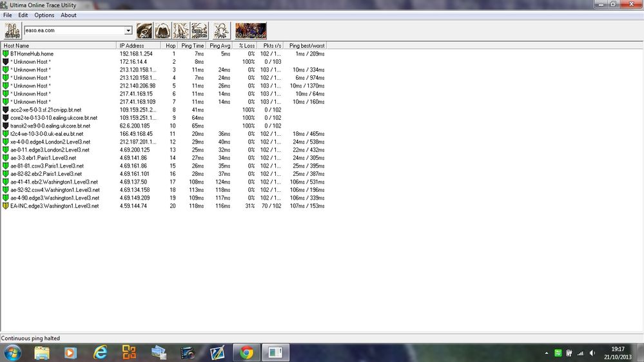Screen dimensions: 644x362
Task: Sort by the Host Name column header
Action: click(x=59, y=46)
